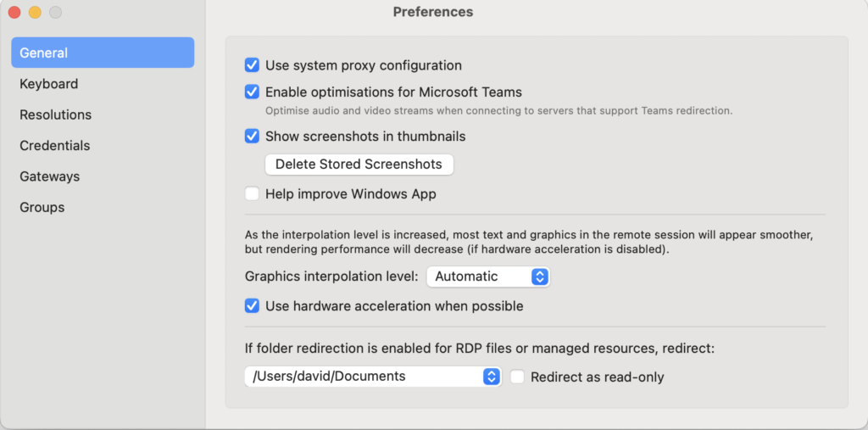868x430 pixels.
Task: Click the blue stepper arrows on folder path
Action: coord(491,377)
